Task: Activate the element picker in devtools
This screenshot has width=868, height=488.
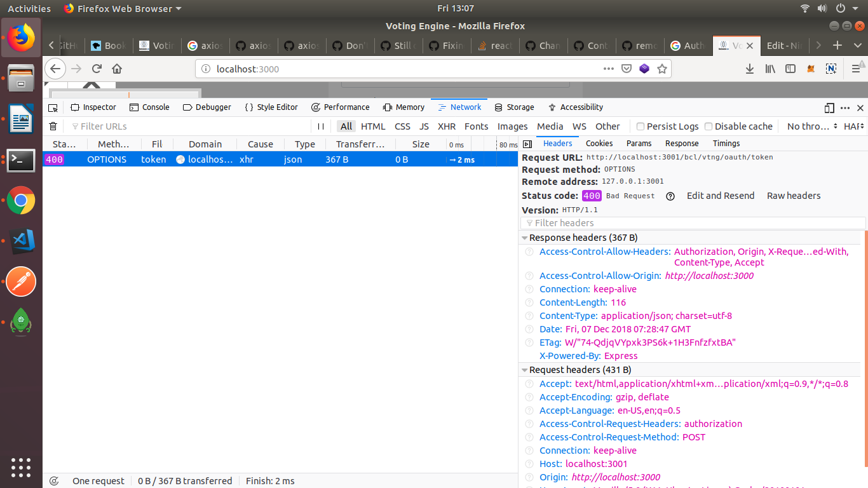Action: 53,107
